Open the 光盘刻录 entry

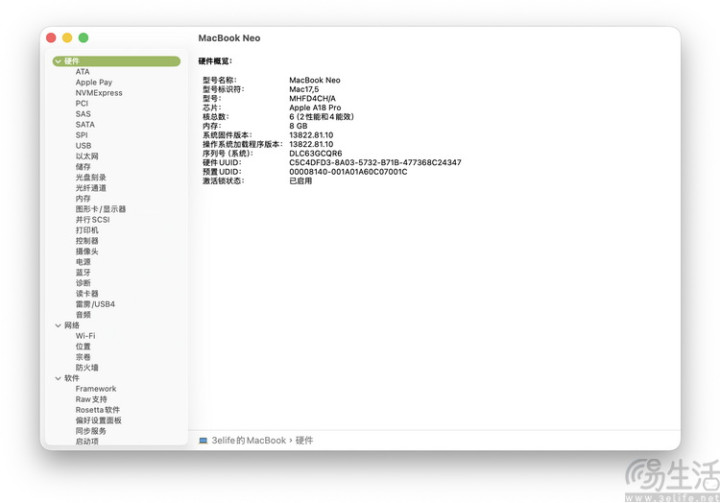91,177
